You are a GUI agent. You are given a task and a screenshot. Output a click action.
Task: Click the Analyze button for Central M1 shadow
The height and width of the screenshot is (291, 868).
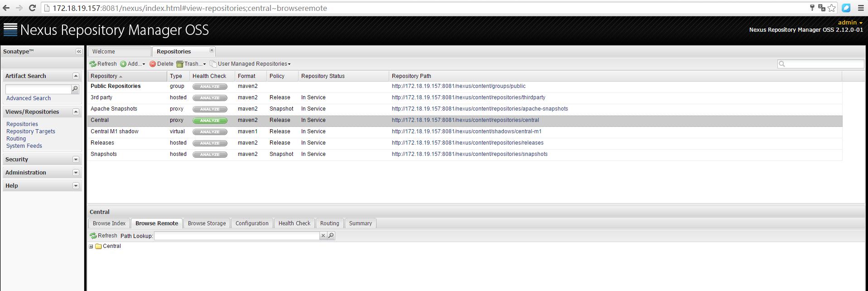coord(210,132)
